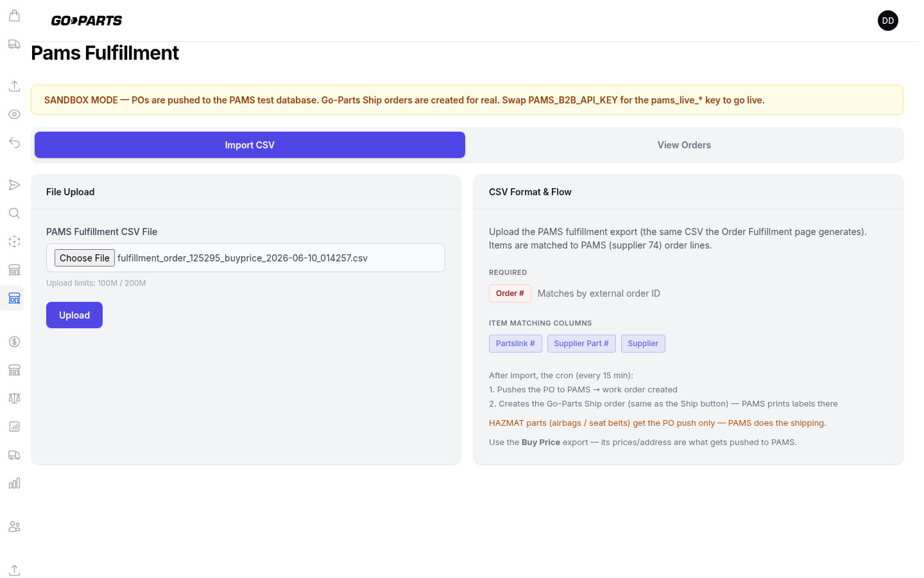Click the 'After import, the cron' line
924x578 pixels.
561,376
